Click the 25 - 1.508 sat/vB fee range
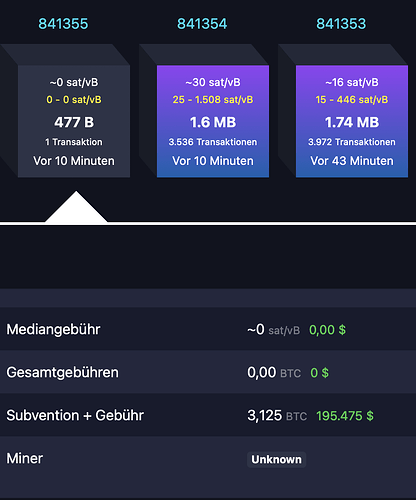The height and width of the screenshot is (500, 416). (x=213, y=100)
